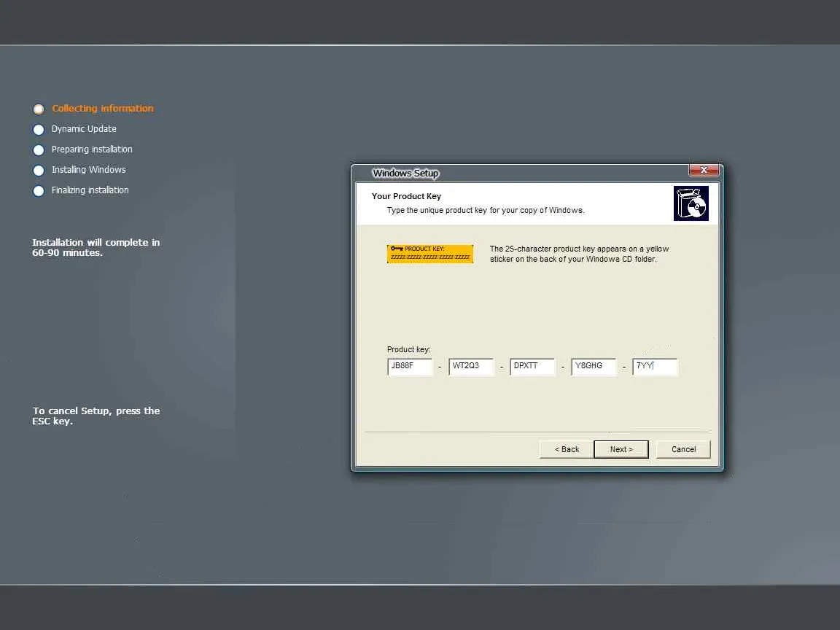Click the Windows Setup title bar text

tap(405, 173)
